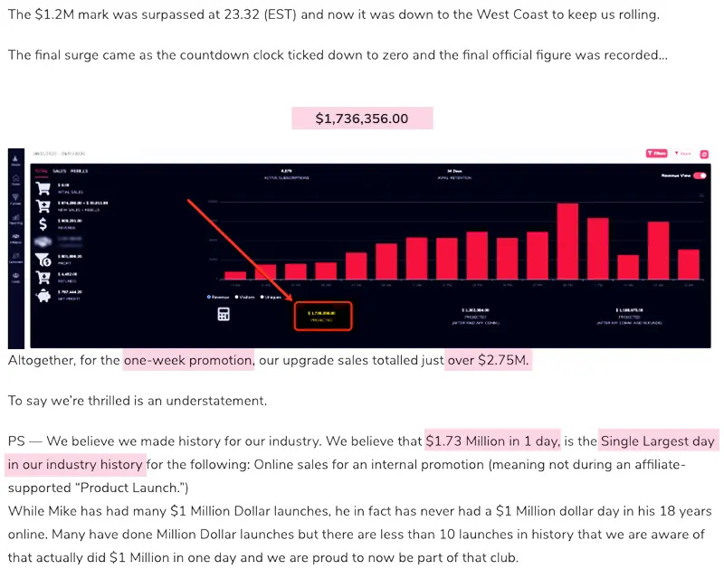The image size is (724, 588).
Task: Select the Revenue radio button
Action: 209,297
